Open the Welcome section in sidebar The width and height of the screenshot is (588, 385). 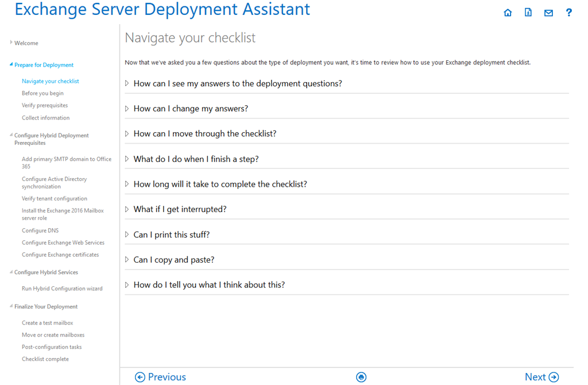[26, 43]
